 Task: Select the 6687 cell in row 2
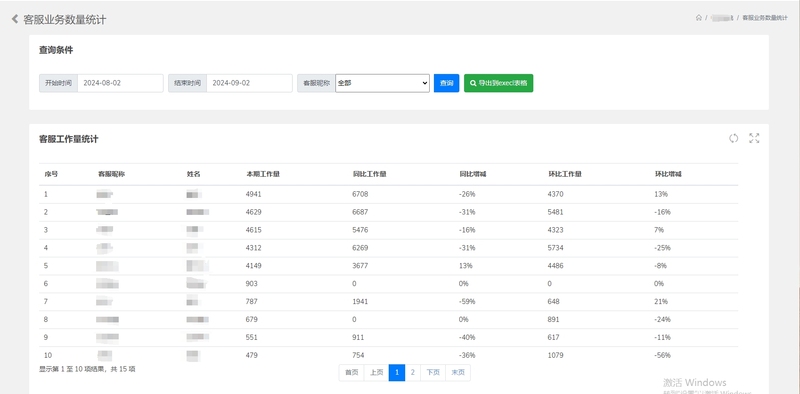(x=360, y=212)
